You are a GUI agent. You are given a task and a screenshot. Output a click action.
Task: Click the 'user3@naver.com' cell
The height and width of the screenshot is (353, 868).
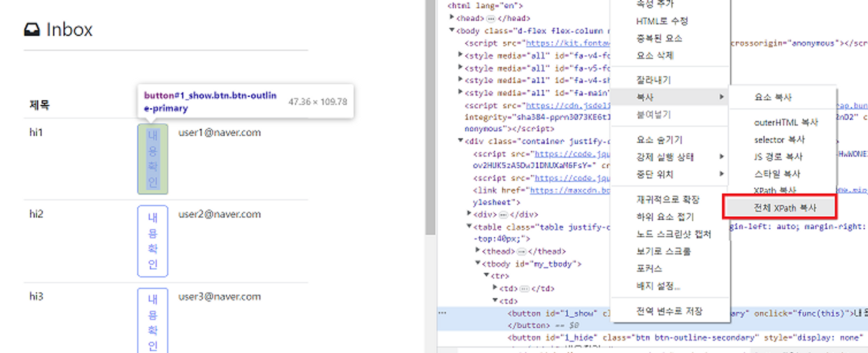point(220,297)
